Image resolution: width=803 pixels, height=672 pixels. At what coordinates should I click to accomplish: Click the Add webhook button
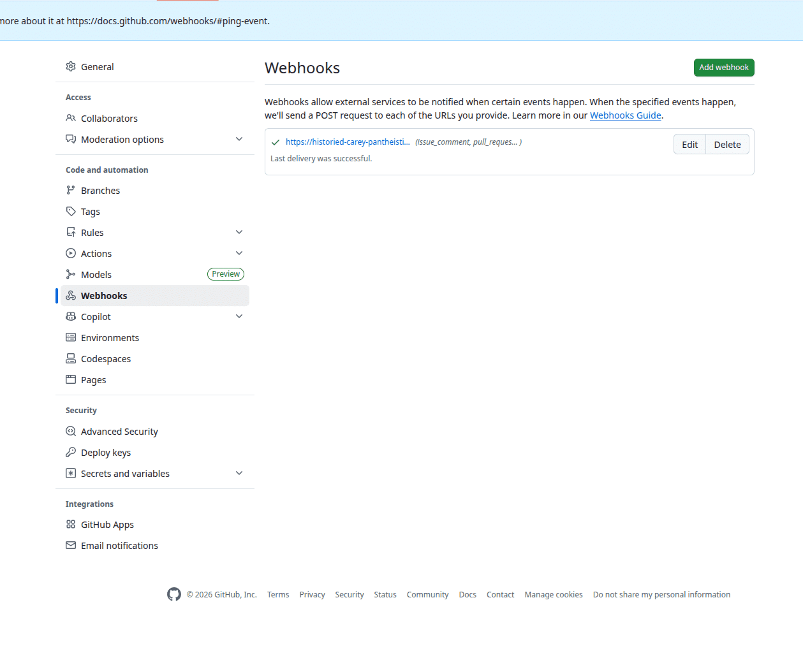click(x=724, y=68)
